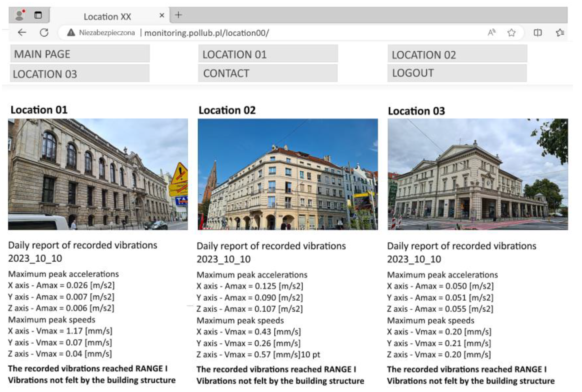Click the Location 02 building photo
This screenshot has width=582, height=392.
(288, 174)
